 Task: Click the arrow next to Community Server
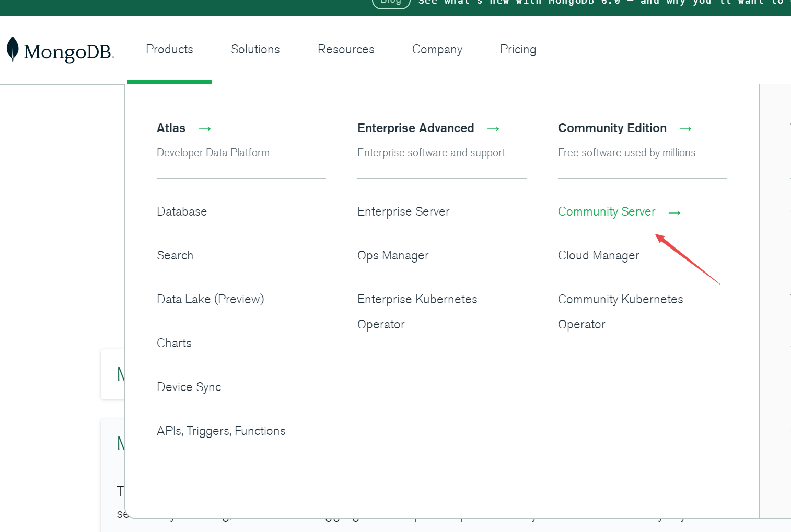click(674, 212)
